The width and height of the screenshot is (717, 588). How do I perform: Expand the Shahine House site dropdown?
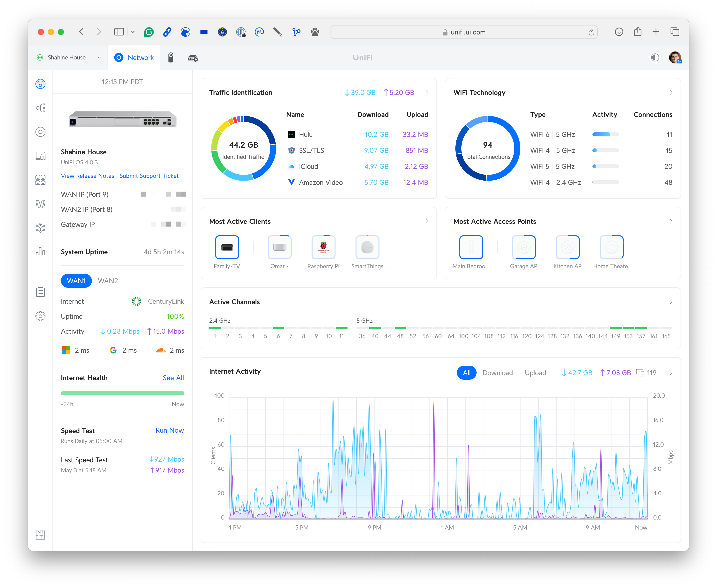pos(99,58)
